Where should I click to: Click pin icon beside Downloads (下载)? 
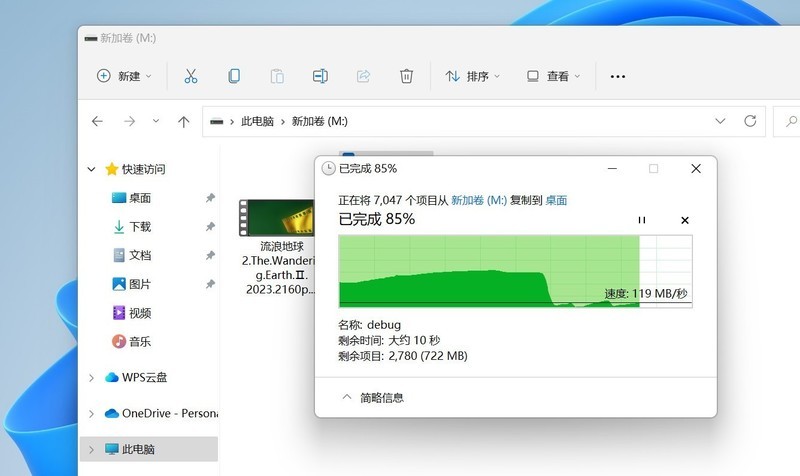coord(210,227)
